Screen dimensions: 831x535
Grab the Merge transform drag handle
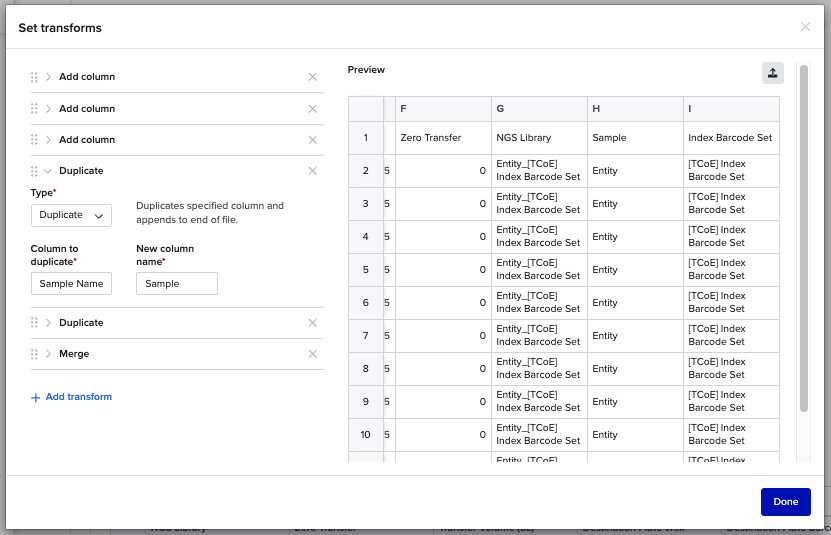click(34, 354)
